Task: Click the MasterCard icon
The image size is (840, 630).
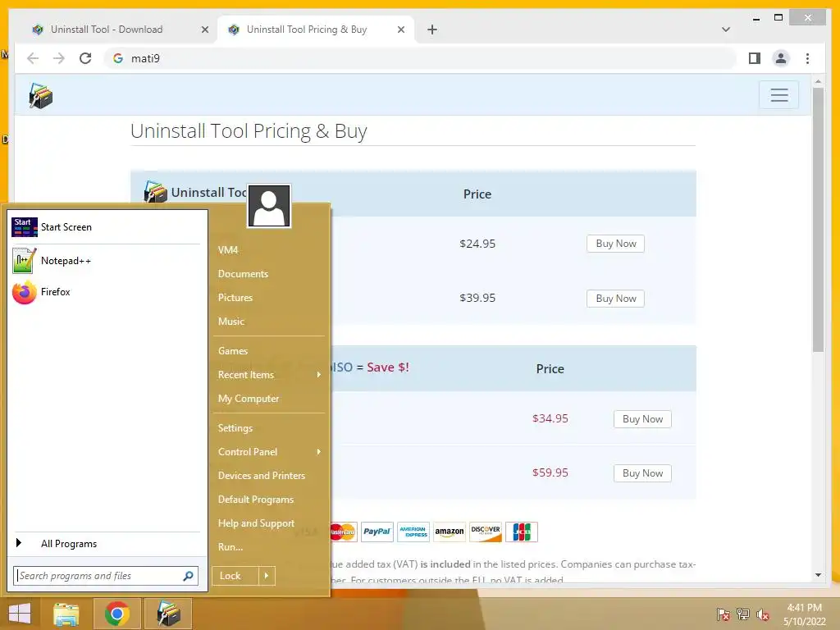Action: 344,532
